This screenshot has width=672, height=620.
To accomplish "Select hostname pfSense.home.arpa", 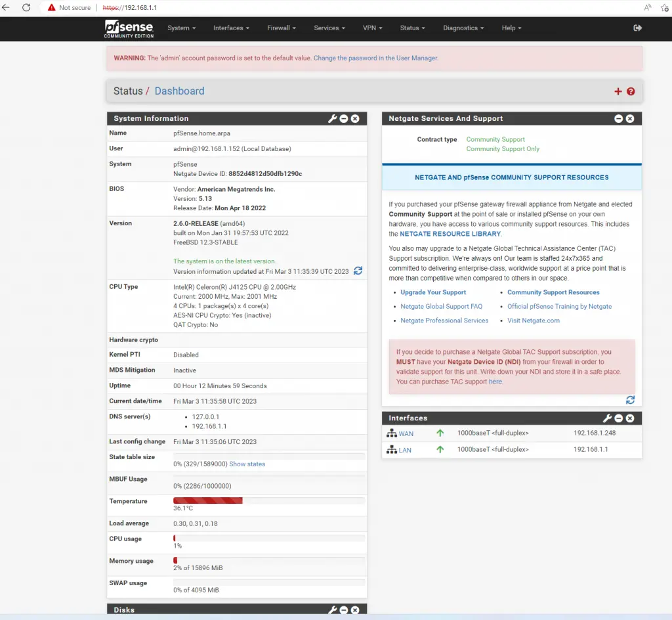I will click(x=202, y=133).
